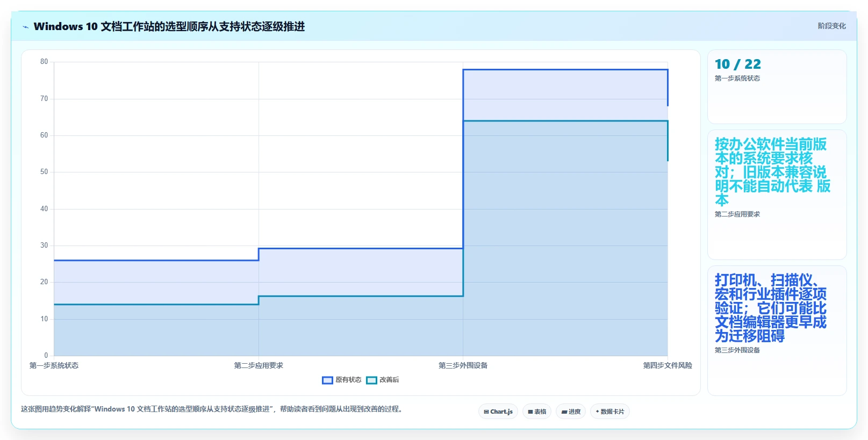
Task: Click the blue line's top plateau near 78
Action: (x=565, y=69)
